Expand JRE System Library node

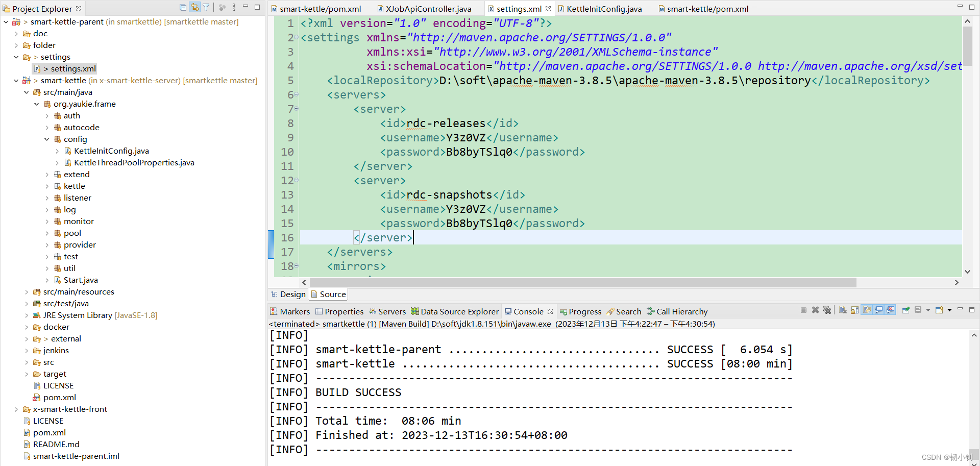[x=26, y=315]
